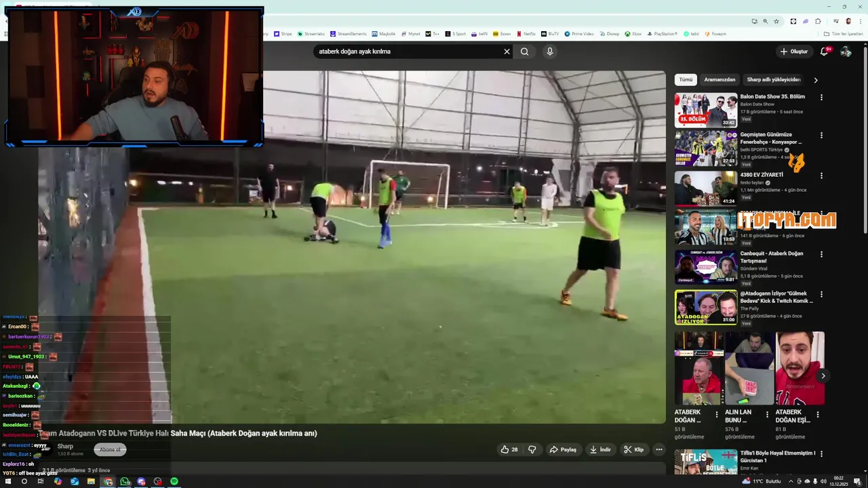Open Tüm Yer İşaretleri bookmarks folder
The width and height of the screenshot is (868, 488).
[844, 34]
